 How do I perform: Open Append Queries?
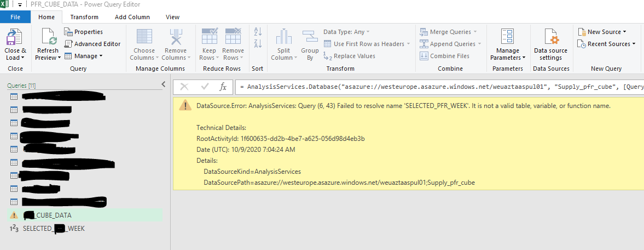point(449,44)
